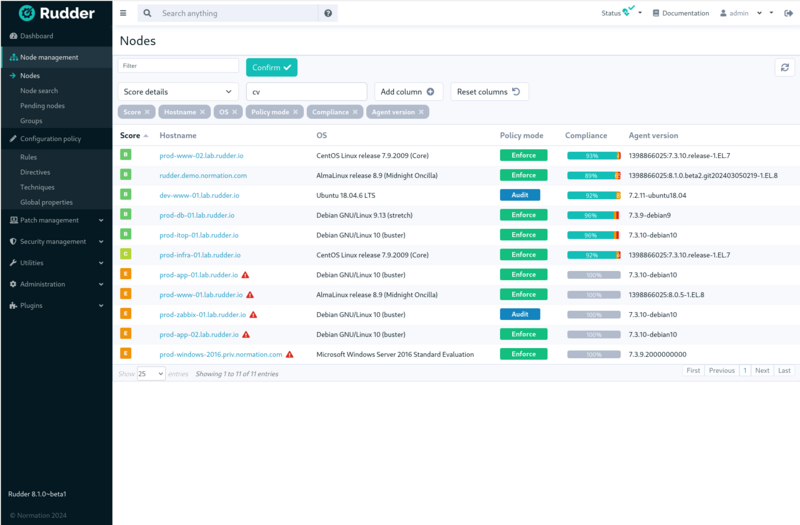
Task: Remove the Hostname column tag
Action: pyautogui.click(x=203, y=112)
